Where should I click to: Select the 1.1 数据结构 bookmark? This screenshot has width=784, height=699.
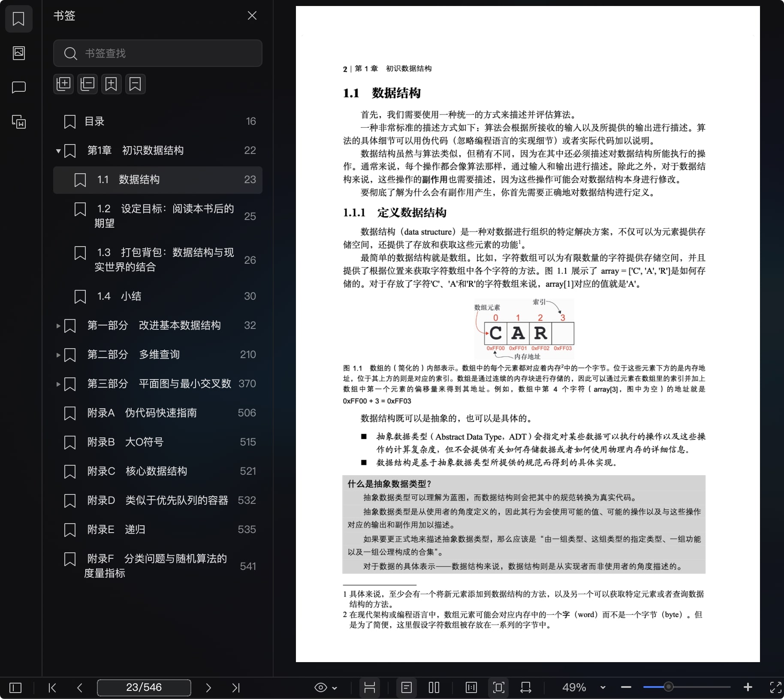158,180
